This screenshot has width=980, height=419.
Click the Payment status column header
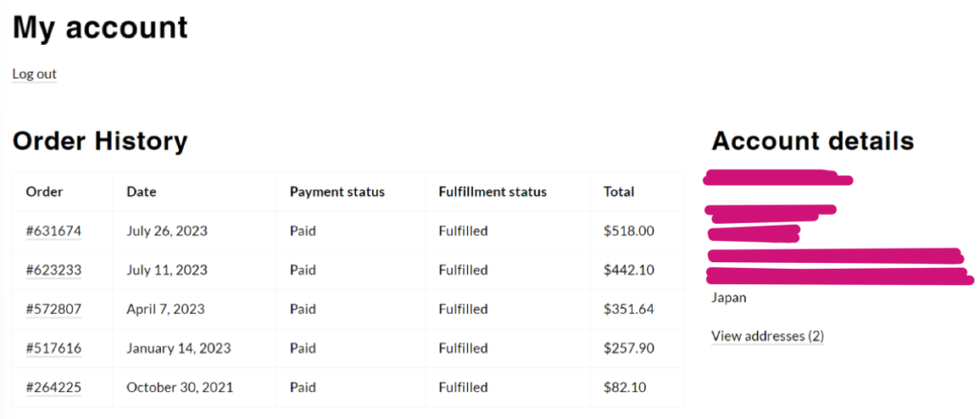[x=337, y=191]
